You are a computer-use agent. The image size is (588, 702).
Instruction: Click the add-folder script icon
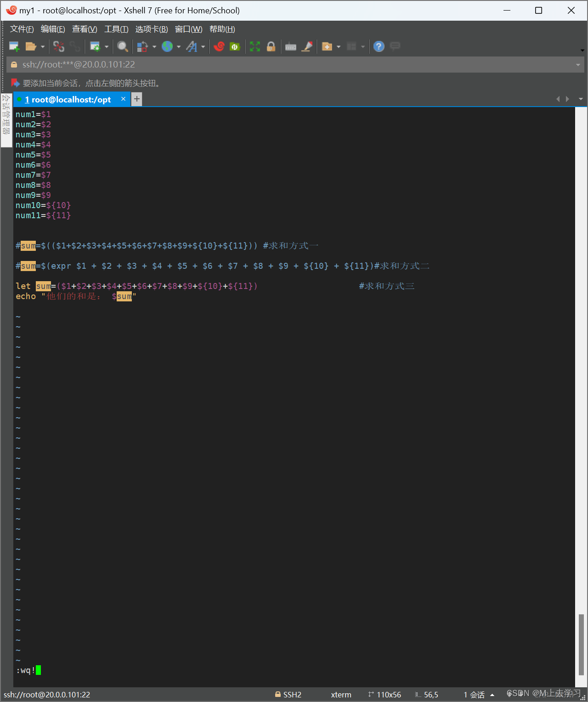coord(327,46)
